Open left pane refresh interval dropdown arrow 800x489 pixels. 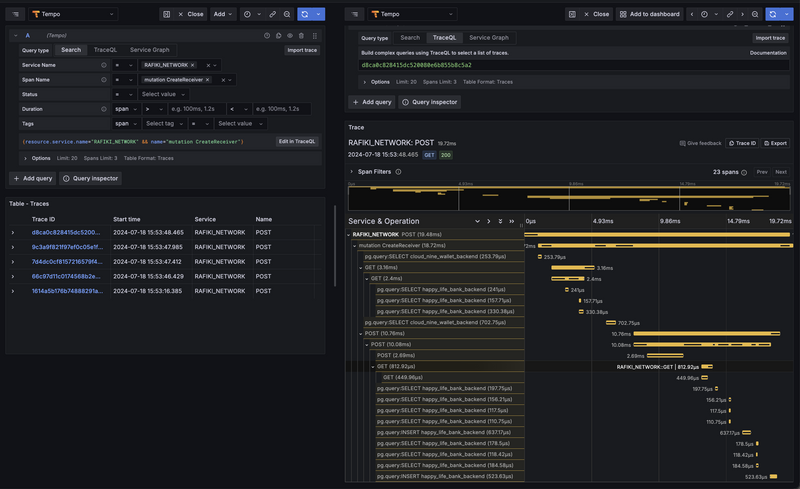click(318, 14)
